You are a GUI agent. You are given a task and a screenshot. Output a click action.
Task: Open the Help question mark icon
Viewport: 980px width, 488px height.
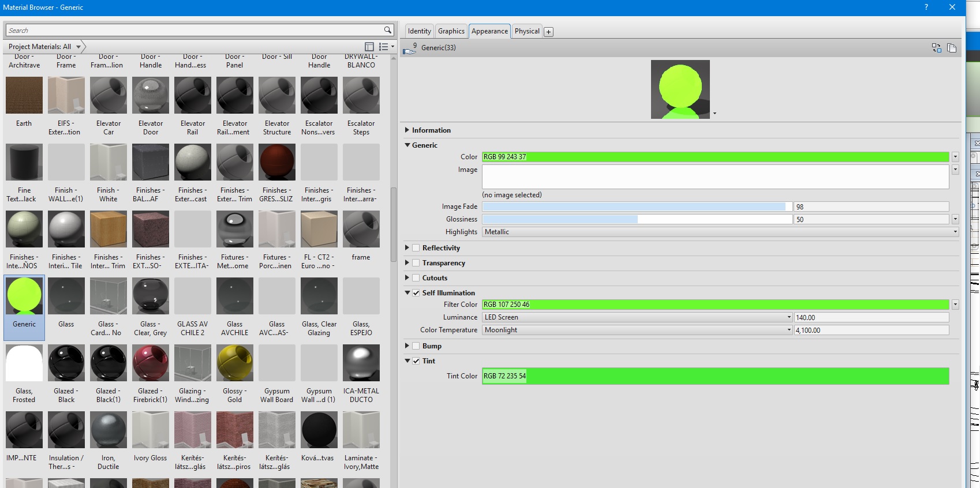(x=926, y=7)
